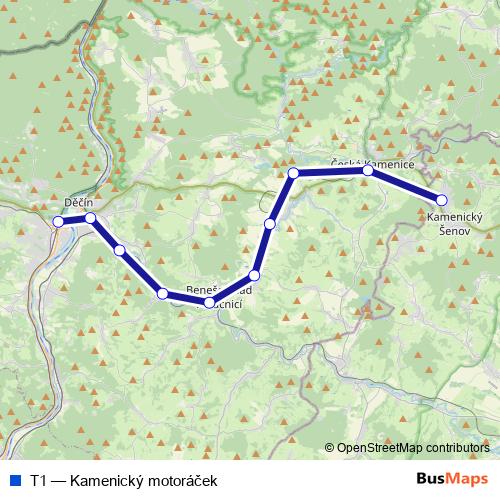Screen dimensions: 500x500
Task: Click the Benešov nad Ploučnicí town label
Action: pos(219,297)
